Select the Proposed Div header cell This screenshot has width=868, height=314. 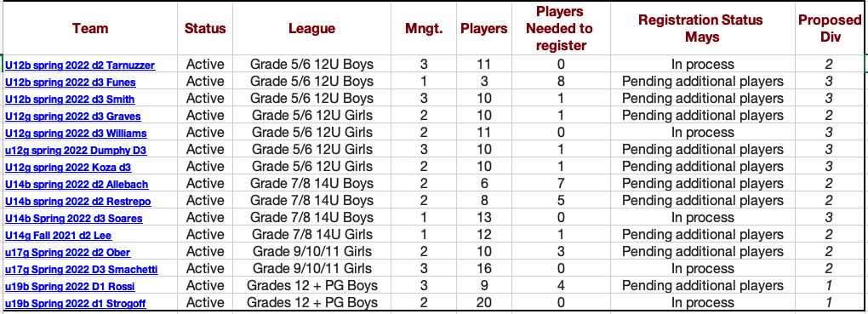(829, 28)
